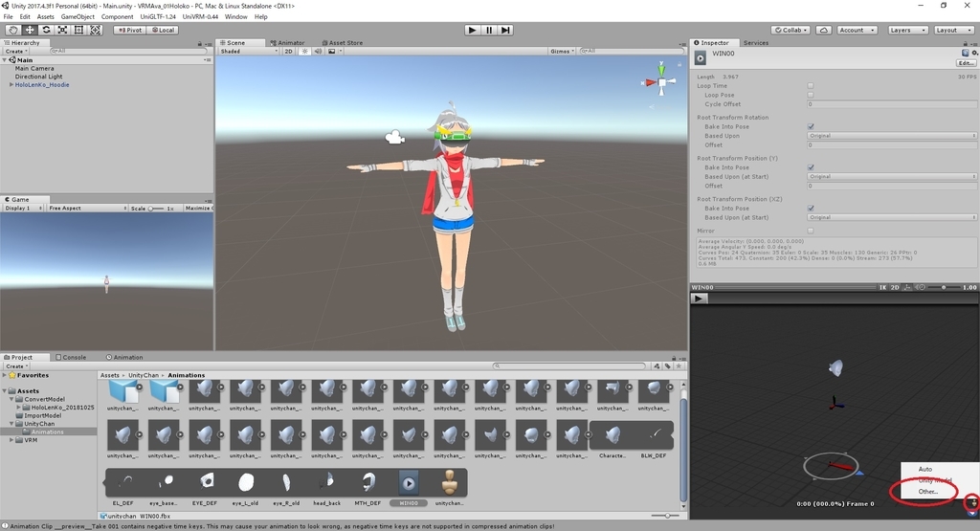
Task: Select the Move tool
Action: 30,30
